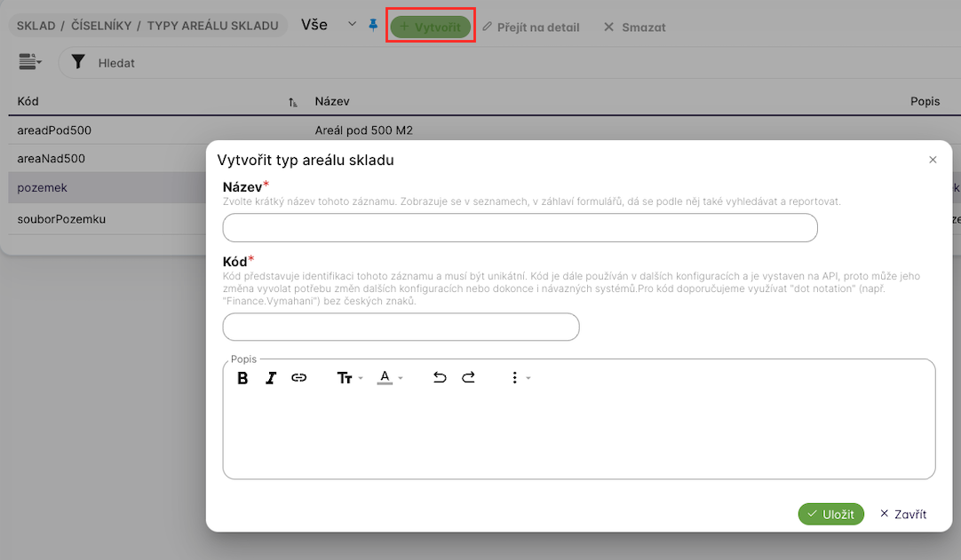
Task: Click the blue pin icon beside Vše
Action: coord(373,27)
